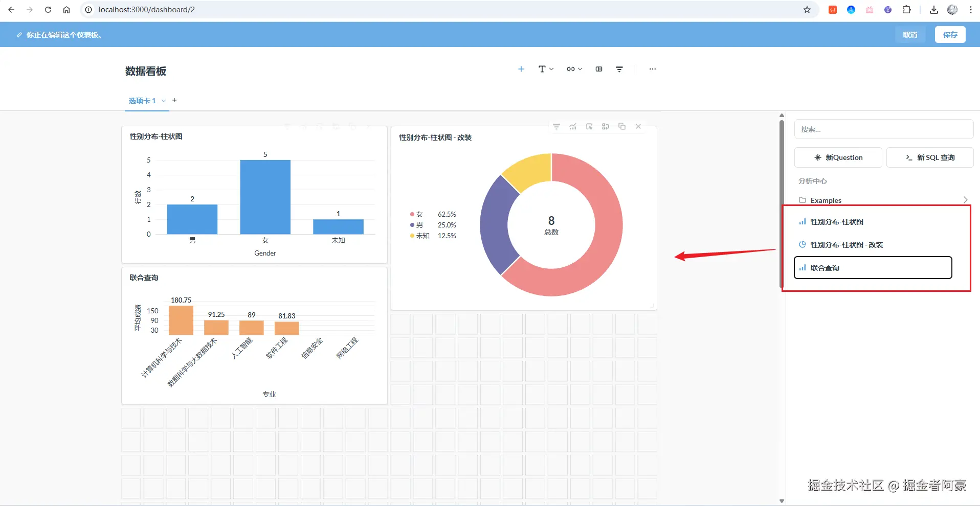Click the 89 orange bar
Viewport: 980px width, 506px height.
252,328
